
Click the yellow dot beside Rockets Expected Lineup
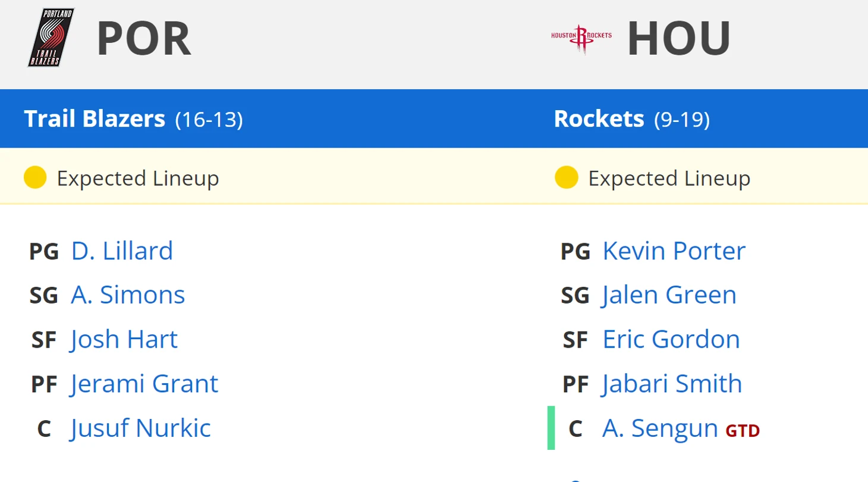point(566,178)
